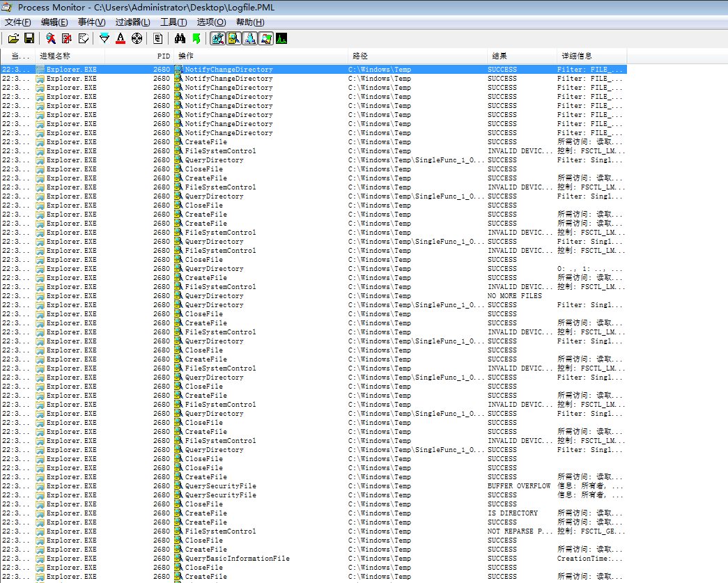Click the Open log file icon
Image resolution: width=728 pixels, height=583 pixels.
tap(13, 38)
